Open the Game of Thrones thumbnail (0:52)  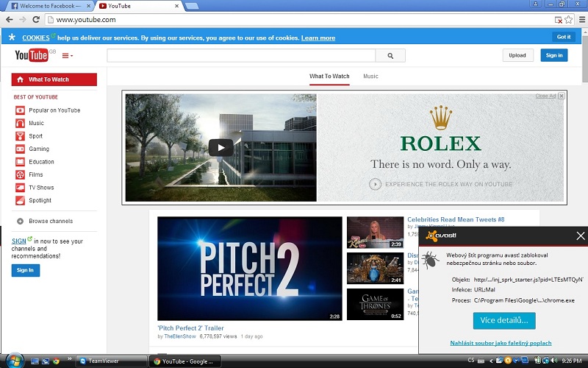(x=375, y=304)
